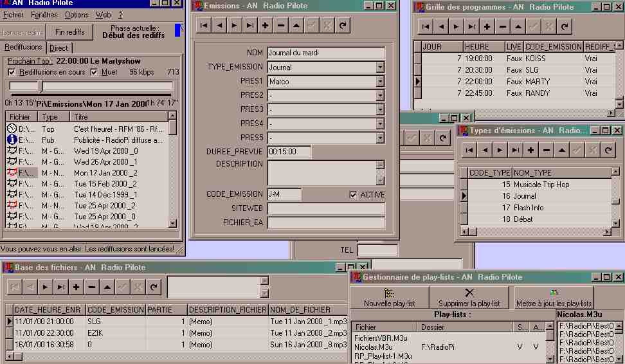This screenshot has height=364, width=625.
Task: Toggle Rediffusions en cours checkbox
Action: [12, 72]
